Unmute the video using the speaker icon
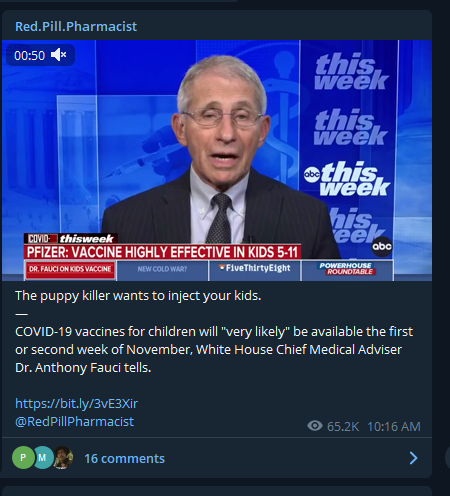The width and height of the screenshot is (450, 496). (x=59, y=55)
